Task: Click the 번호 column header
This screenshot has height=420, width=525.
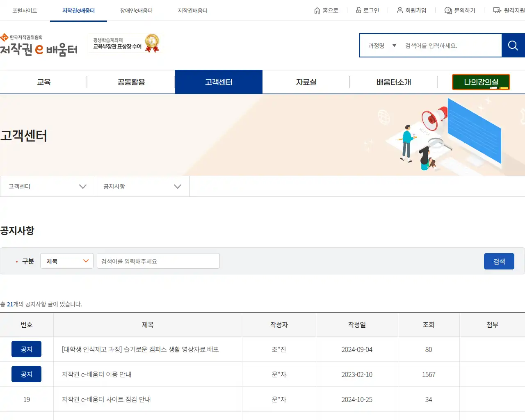Action: 27,325
